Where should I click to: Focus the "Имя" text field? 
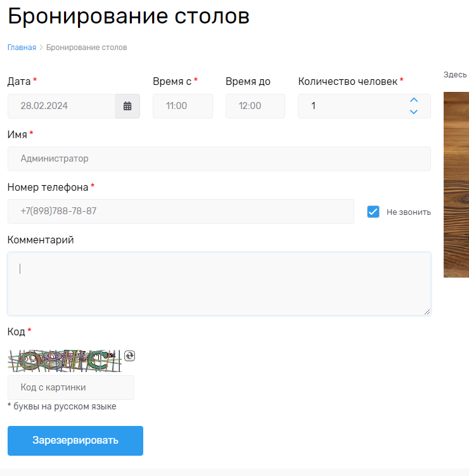pyautogui.click(x=219, y=159)
